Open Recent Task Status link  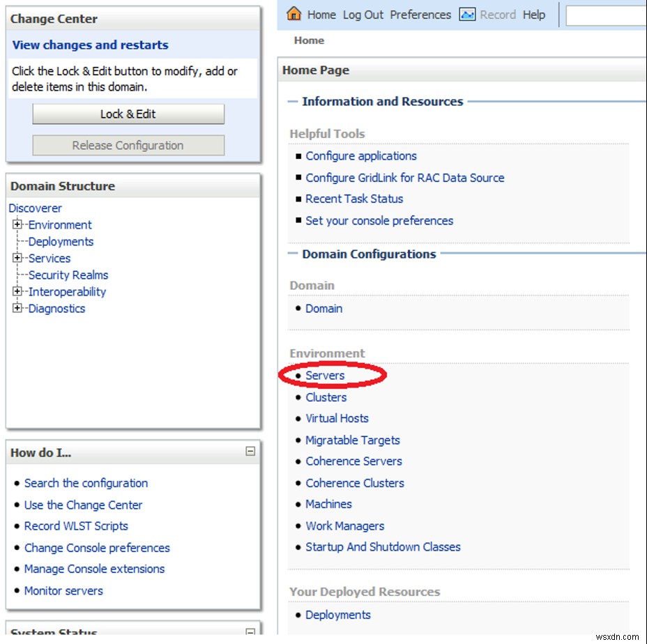[354, 199]
